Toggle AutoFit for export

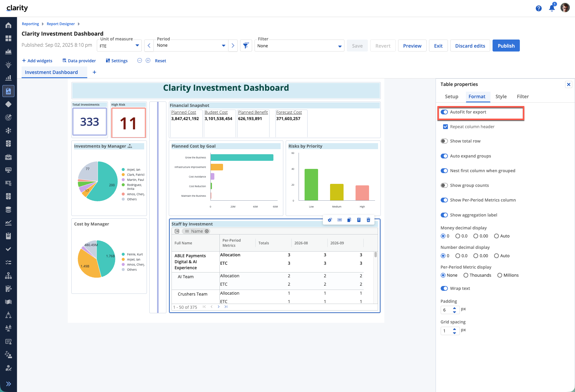(x=444, y=112)
